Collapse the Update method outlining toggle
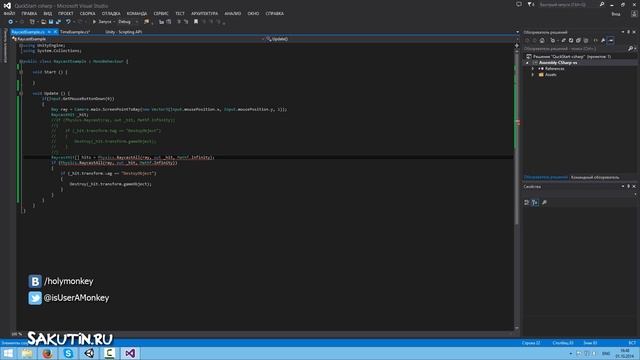640x360 pixels. coord(21,93)
